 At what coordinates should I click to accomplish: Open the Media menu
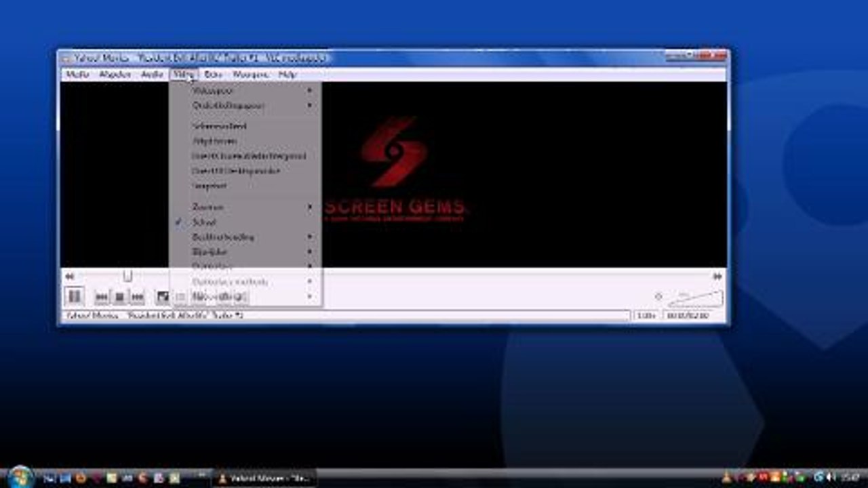[78, 75]
